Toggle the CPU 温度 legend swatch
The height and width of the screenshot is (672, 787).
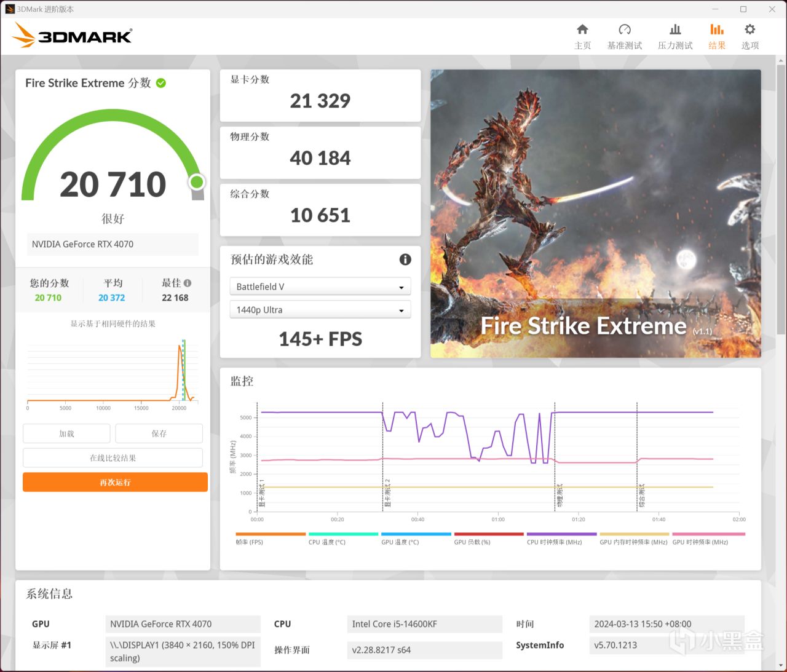(x=343, y=534)
